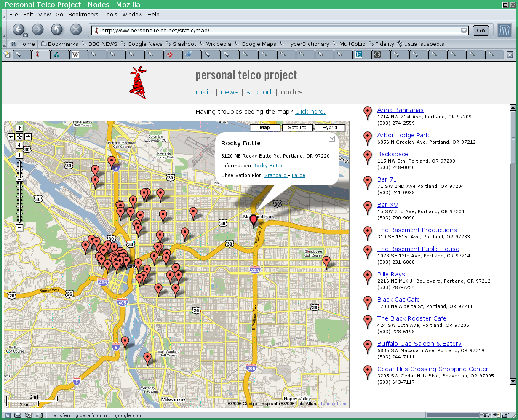The height and width of the screenshot is (420, 518).
Task: Open the Tools menu
Action: 110,14
